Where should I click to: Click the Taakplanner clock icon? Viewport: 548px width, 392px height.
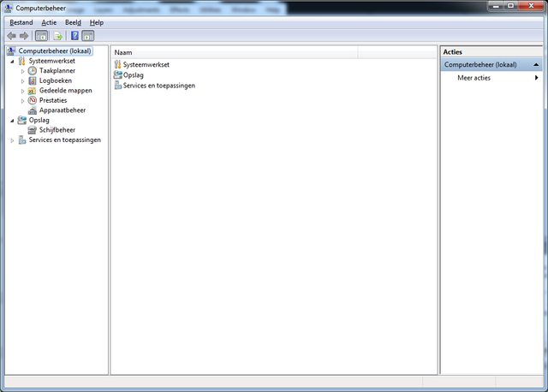point(33,70)
